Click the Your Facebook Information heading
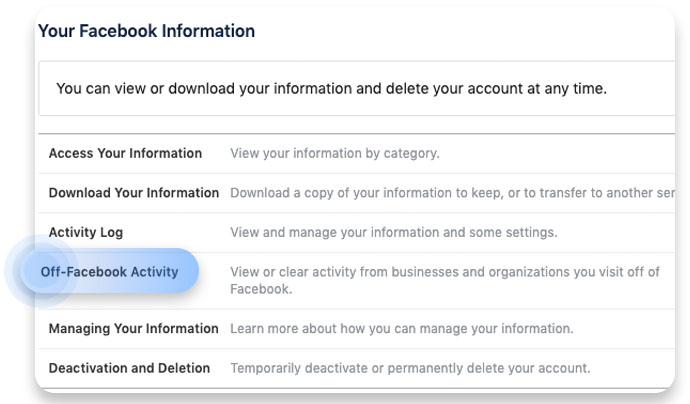Screen dimensions: 690x404 click(146, 31)
